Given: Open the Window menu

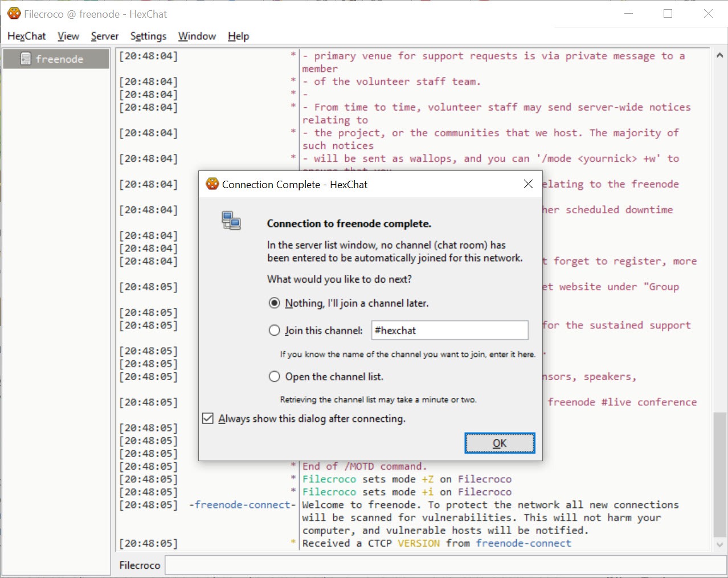Looking at the screenshot, I should pos(197,36).
